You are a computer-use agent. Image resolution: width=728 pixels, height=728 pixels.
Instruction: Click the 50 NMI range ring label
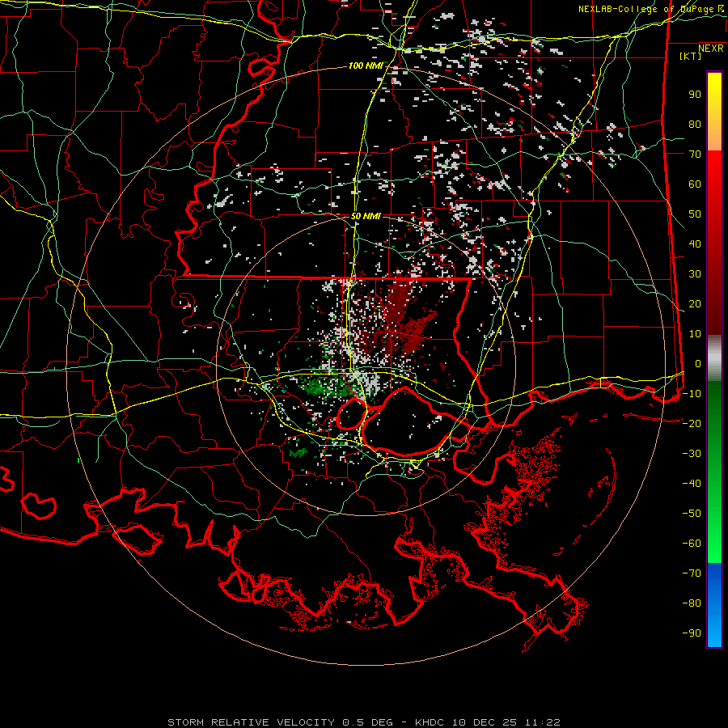pyautogui.click(x=366, y=216)
